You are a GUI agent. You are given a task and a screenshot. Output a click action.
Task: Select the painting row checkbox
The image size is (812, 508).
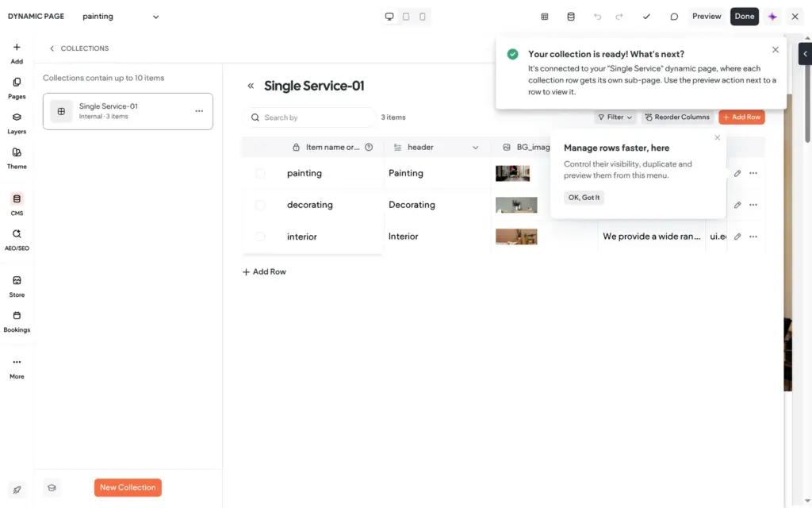tap(260, 173)
